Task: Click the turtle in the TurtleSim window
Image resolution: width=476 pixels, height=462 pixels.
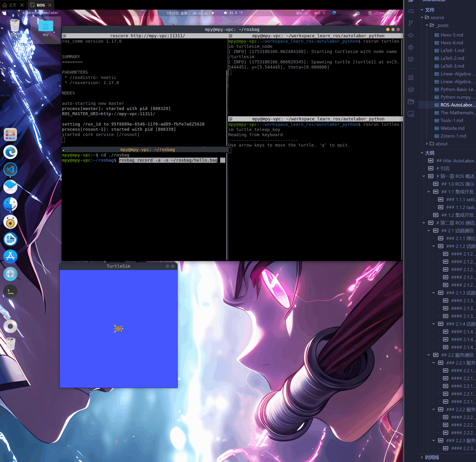Action: (118, 329)
